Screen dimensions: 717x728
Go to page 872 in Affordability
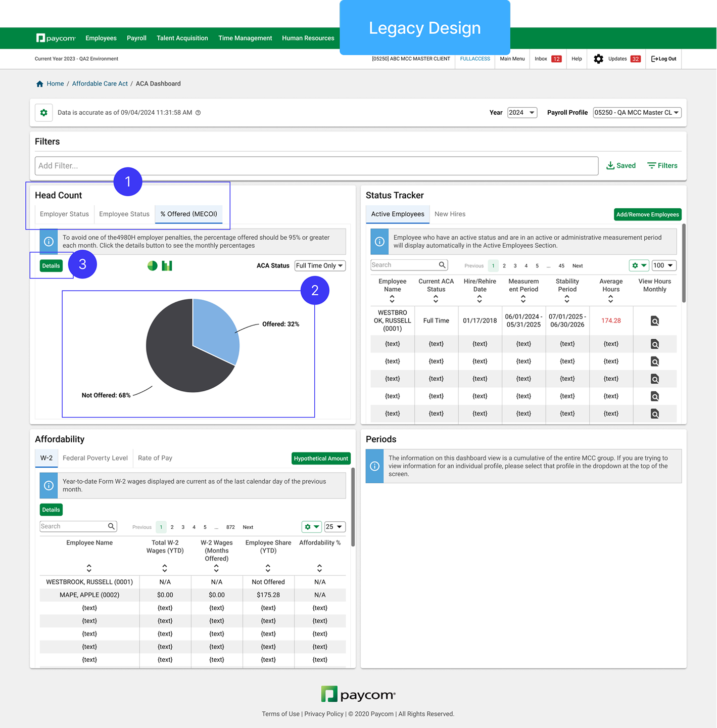click(230, 527)
